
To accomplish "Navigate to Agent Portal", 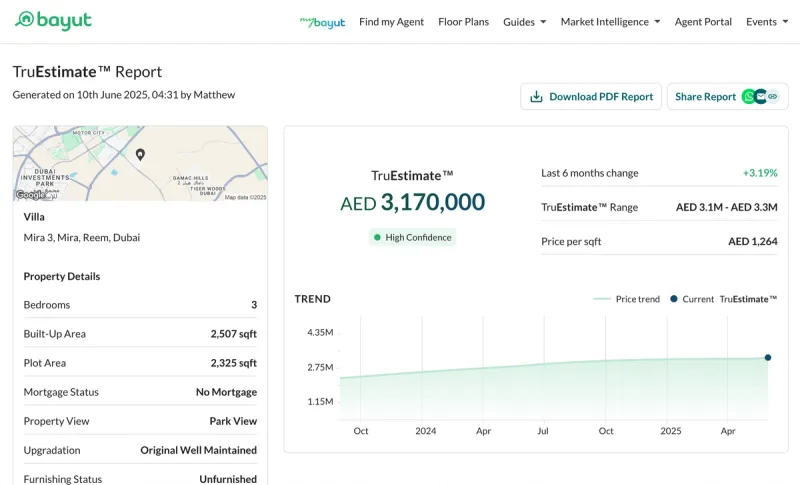I will [703, 22].
